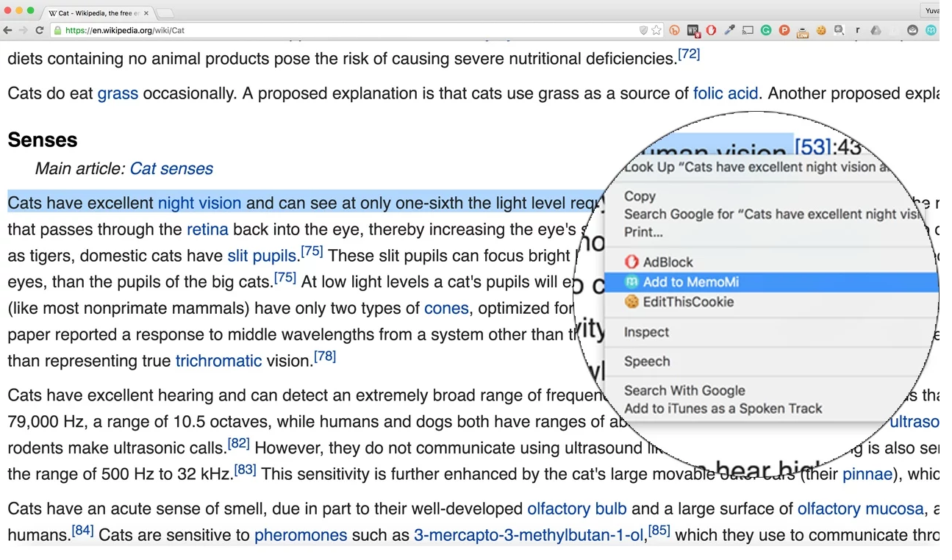Click citation [75] after big cats
The width and height of the screenshot is (952, 560).
click(285, 278)
